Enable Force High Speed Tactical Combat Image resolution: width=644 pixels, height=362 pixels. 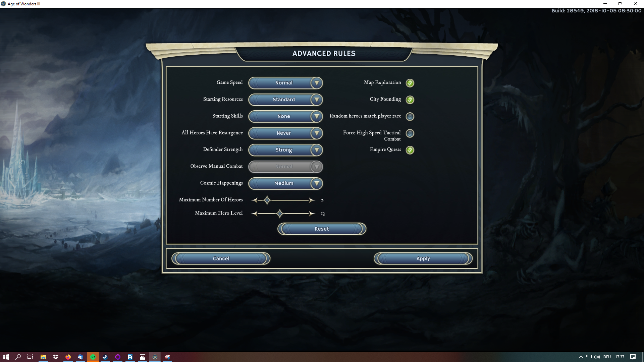[x=410, y=133]
